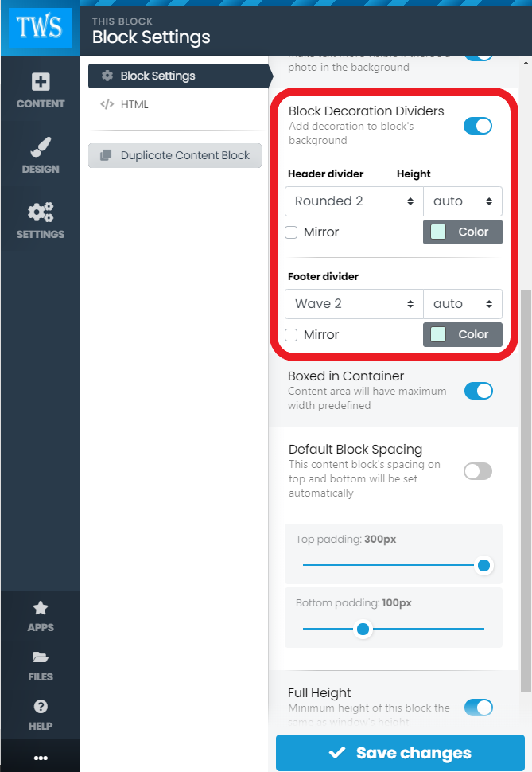
Task: Open the footer divider Color swatch
Action: [x=462, y=335]
